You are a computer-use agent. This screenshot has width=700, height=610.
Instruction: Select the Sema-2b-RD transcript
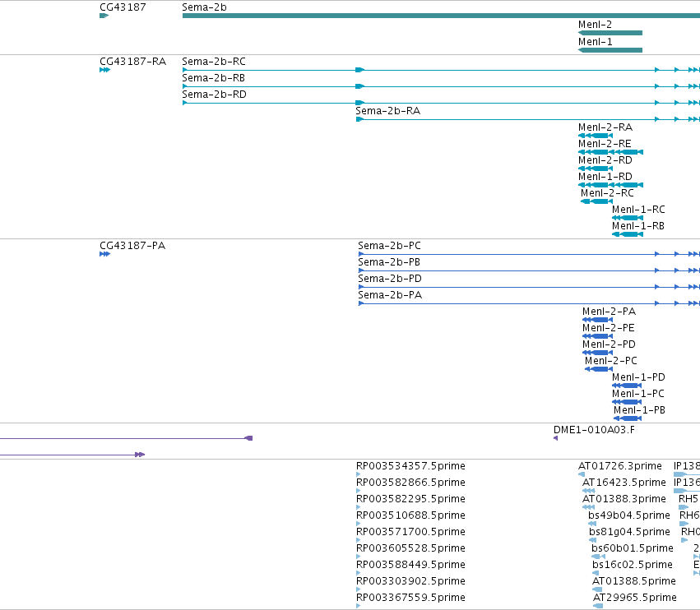click(441, 103)
